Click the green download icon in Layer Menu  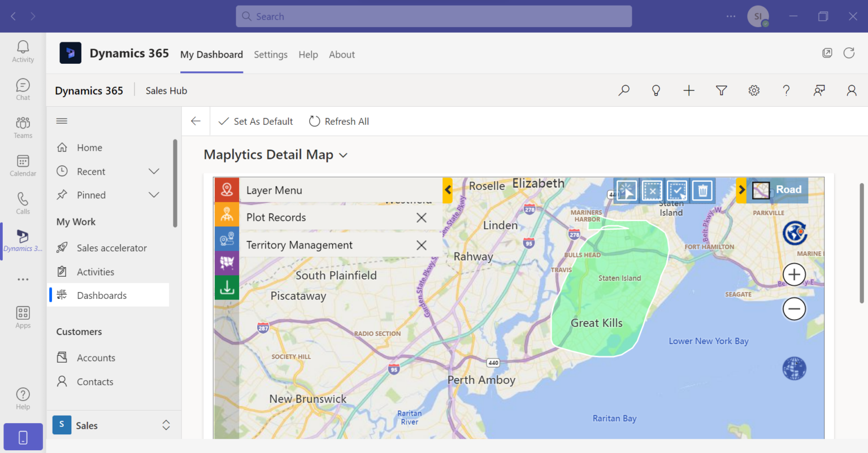(x=227, y=288)
